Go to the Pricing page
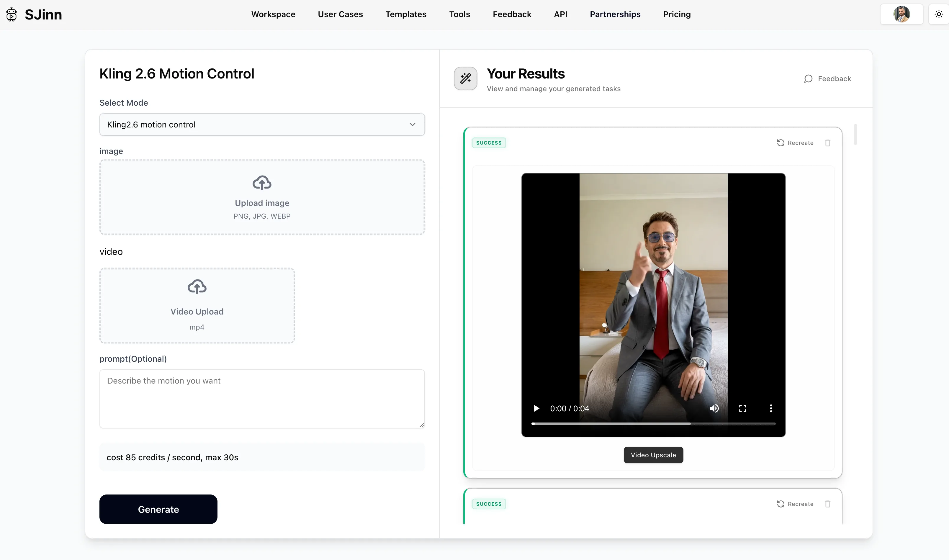This screenshot has height=560, width=949. (x=677, y=14)
